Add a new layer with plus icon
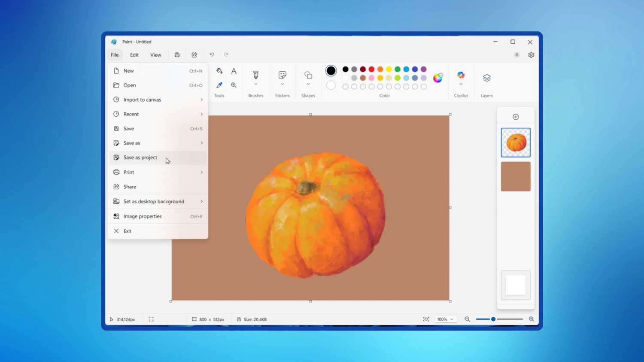Image resolution: width=644 pixels, height=362 pixels. tap(516, 117)
